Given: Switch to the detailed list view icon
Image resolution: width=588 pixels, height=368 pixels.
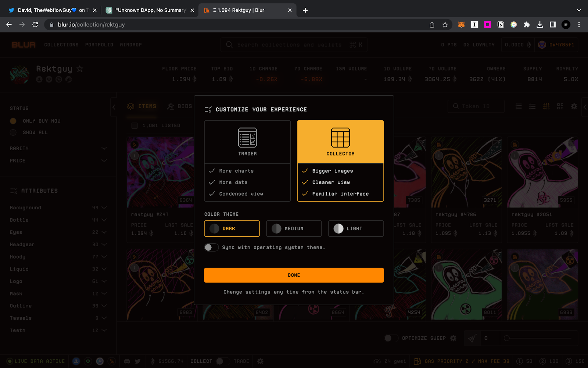Looking at the screenshot, I should click(532, 106).
